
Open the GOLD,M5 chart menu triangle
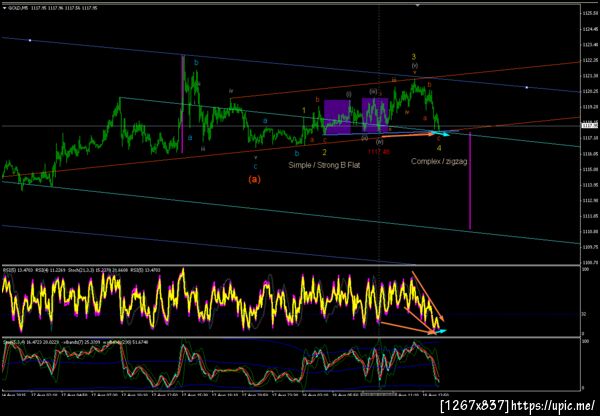pos(4,7)
